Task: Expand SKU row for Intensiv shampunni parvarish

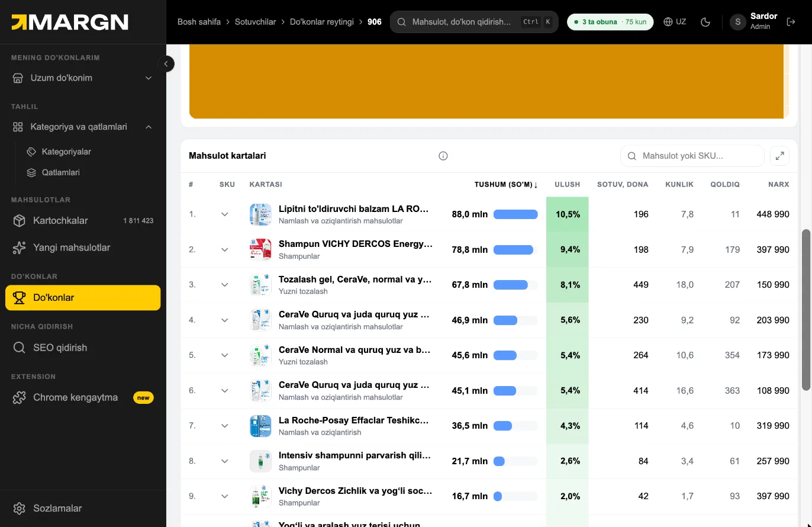Action: [x=225, y=461]
